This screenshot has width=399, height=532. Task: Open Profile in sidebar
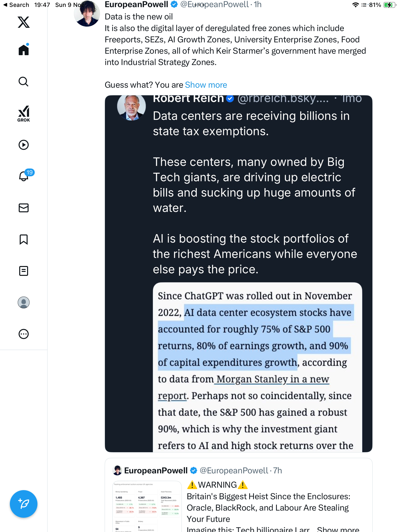(x=24, y=302)
